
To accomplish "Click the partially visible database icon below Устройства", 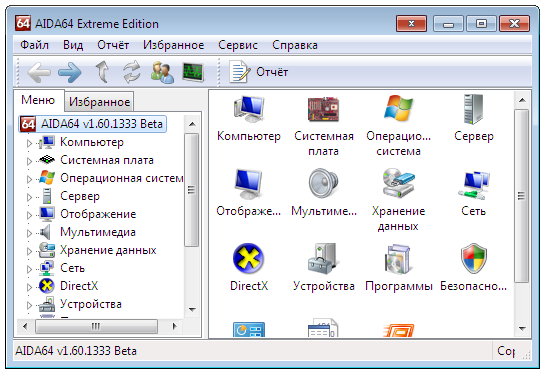I will [323, 328].
